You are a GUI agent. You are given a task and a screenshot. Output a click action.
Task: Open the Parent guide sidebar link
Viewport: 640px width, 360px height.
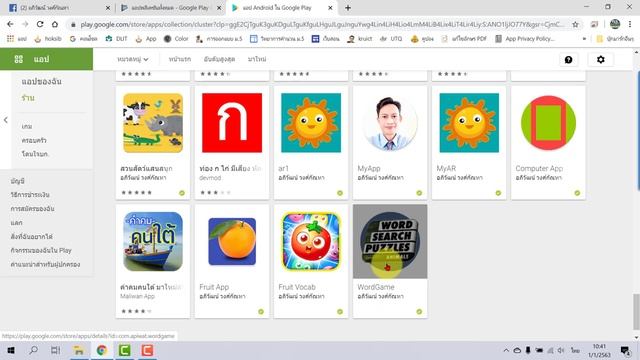(45, 264)
